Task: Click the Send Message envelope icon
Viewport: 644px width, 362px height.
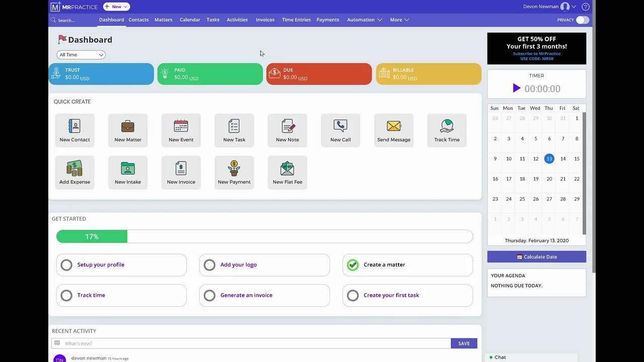Action: point(394,126)
